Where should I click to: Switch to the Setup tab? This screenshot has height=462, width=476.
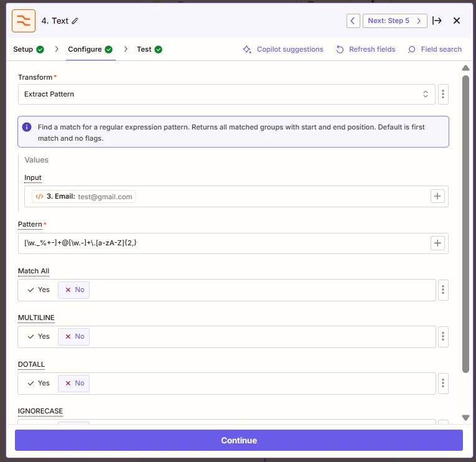[x=29, y=49]
